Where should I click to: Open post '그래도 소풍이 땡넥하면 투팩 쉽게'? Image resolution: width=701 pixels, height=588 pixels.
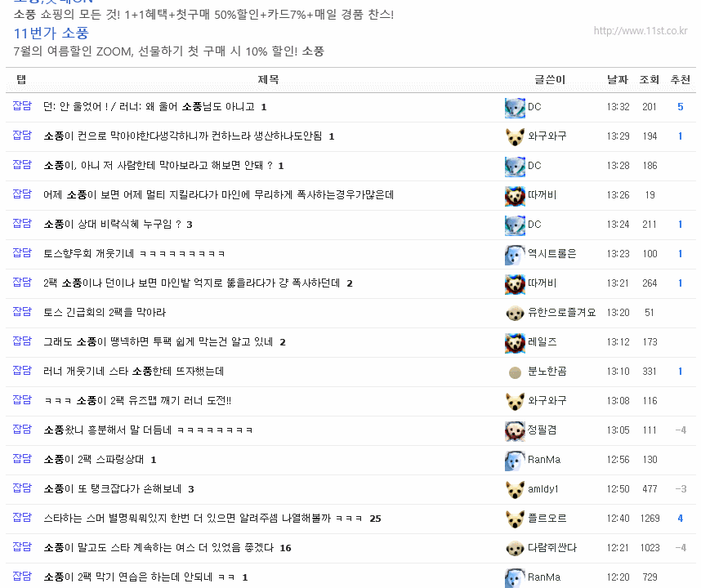pyautogui.click(x=159, y=342)
